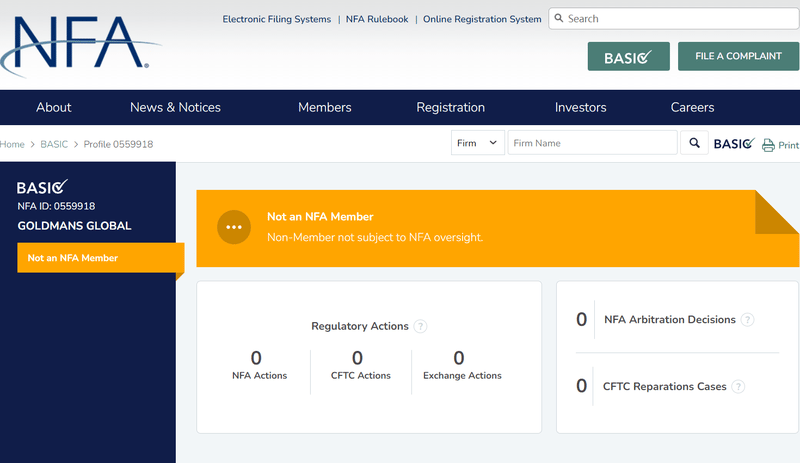Click the NFA ID: 0559918 text
The height and width of the screenshot is (463, 800).
[56, 206]
